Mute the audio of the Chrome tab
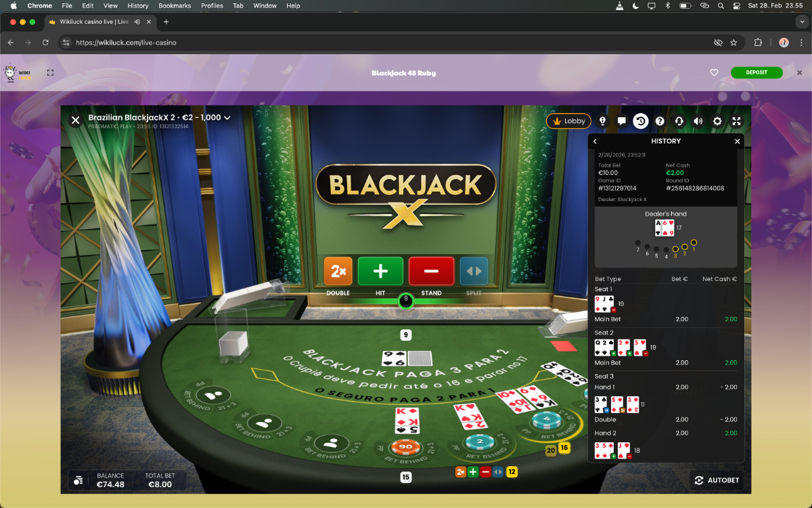 [x=137, y=22]
